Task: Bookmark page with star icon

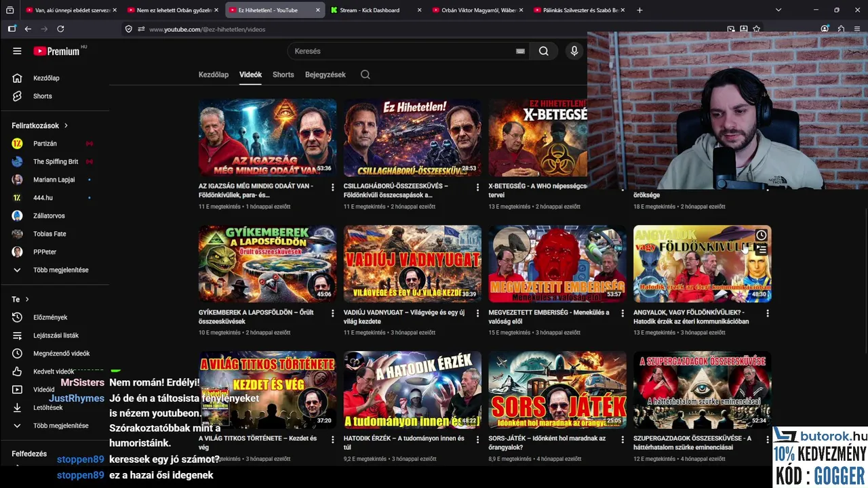Action: (x=756, y=29)
